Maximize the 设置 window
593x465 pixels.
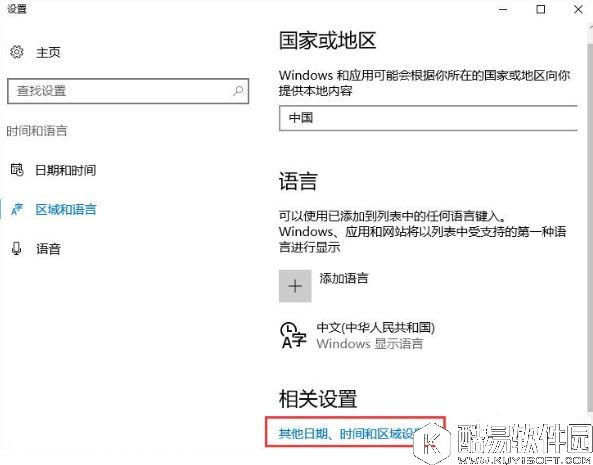click(541, 9)
